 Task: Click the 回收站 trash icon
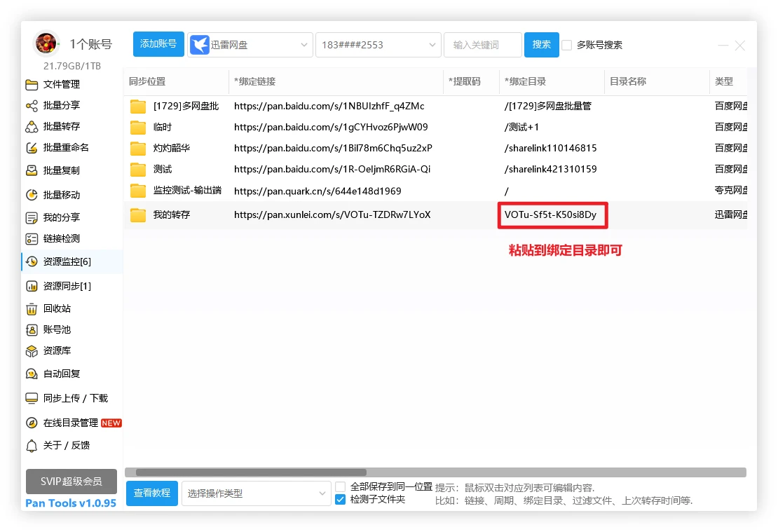coord(32,309)
